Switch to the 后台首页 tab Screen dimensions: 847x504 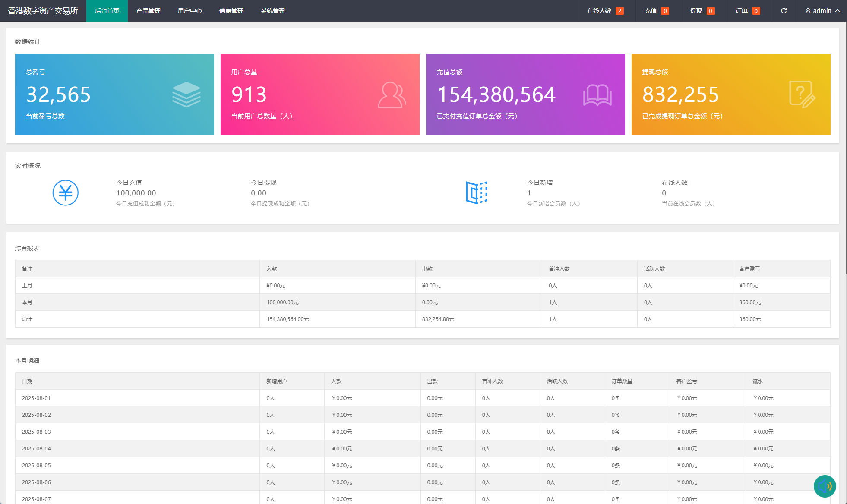107,11
